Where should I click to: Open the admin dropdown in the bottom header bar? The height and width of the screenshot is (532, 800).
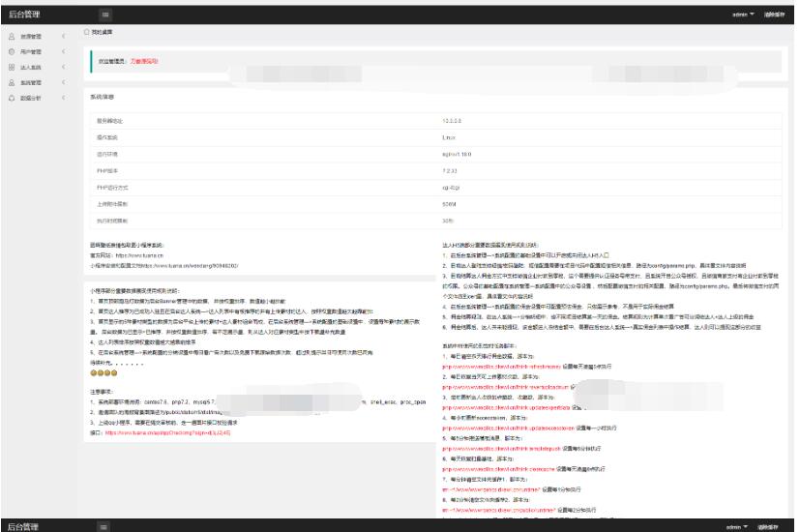(737, 527)
